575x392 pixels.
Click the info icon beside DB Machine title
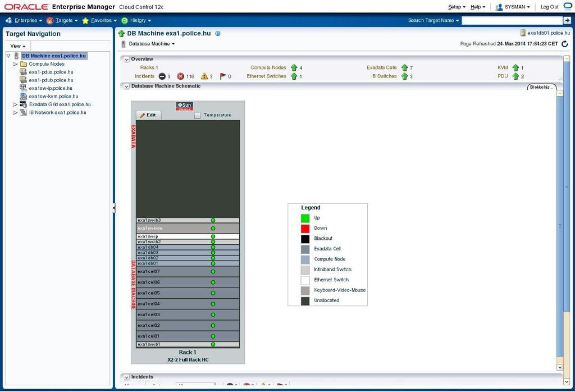(x=218, y=33)
